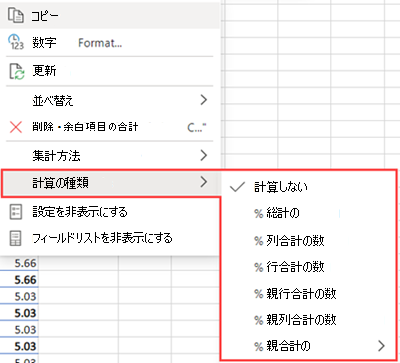
Task: Expand the 並べ替え submenu arrow
Action: tap(204, 100)
